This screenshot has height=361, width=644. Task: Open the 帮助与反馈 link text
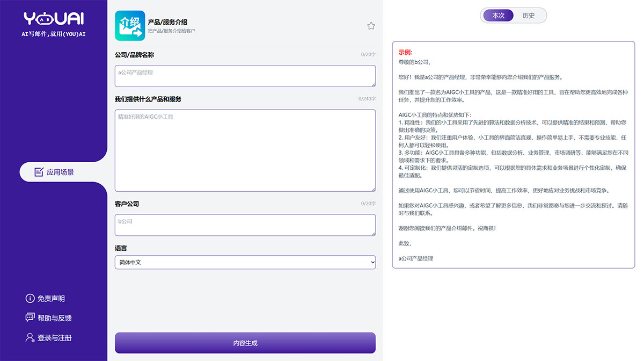coord(55,318)
